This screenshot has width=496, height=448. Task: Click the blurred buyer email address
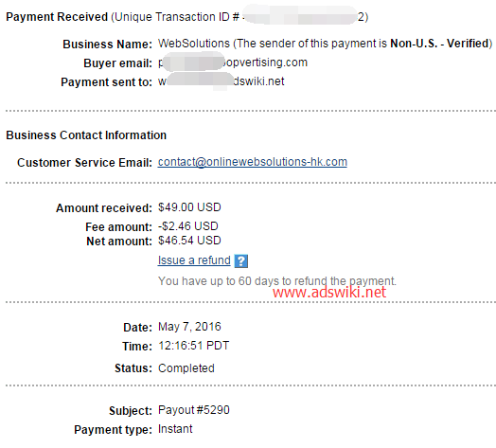[233, 63]
